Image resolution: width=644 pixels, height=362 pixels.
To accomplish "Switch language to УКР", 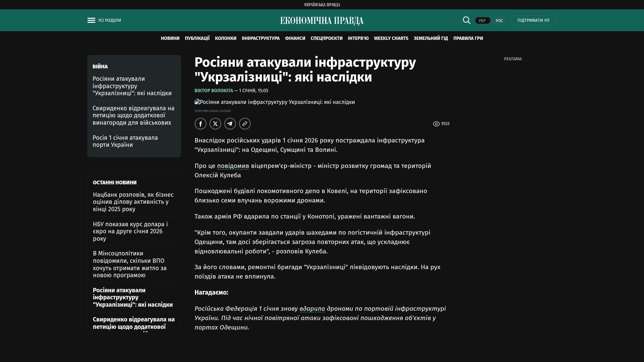I will (x=482, y=21).
